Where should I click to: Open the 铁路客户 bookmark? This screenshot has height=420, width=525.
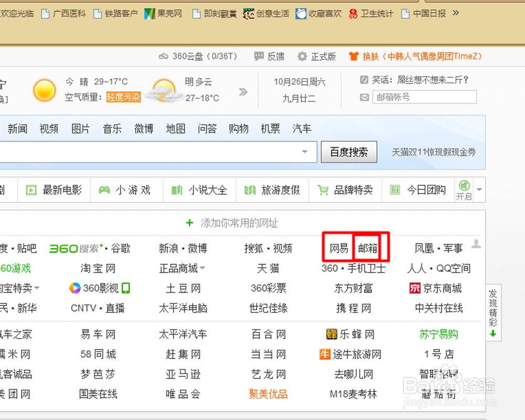[x=116, y=14]
